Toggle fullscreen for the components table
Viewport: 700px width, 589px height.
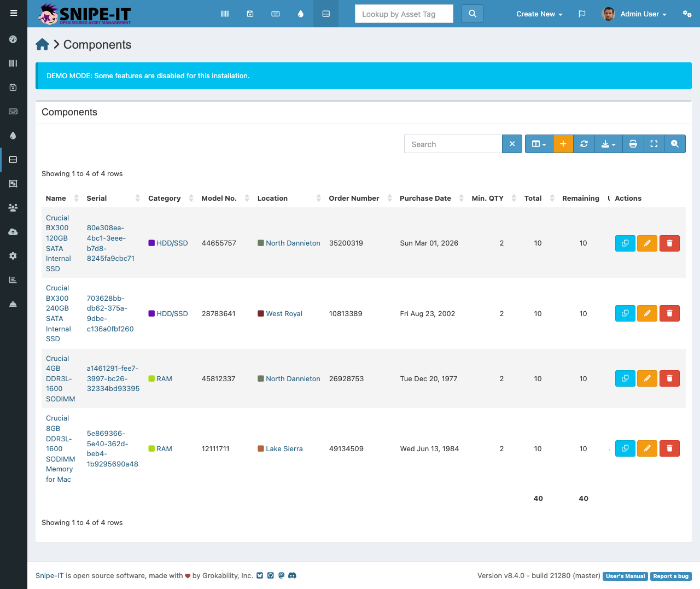point(654,144)
